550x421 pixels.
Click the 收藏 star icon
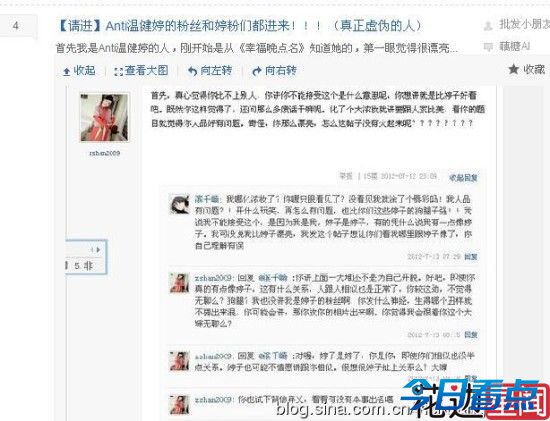click(x=514, y=69)
